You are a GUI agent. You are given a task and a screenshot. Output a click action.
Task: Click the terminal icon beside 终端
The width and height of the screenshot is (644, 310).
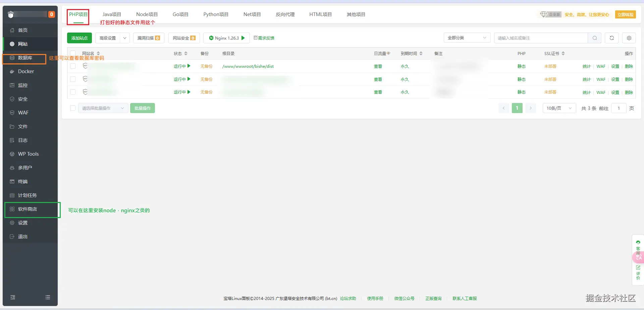(x=12, y=182)
